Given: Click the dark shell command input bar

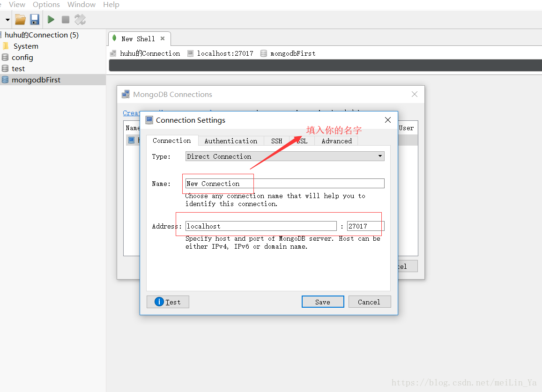Looking at the screenshot, I should [325, 66].
